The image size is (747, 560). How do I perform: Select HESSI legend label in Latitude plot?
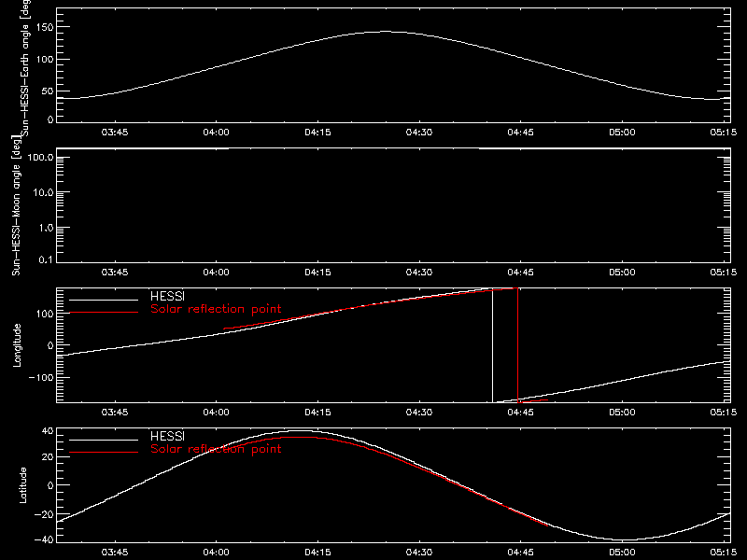(x=167, y=436)
